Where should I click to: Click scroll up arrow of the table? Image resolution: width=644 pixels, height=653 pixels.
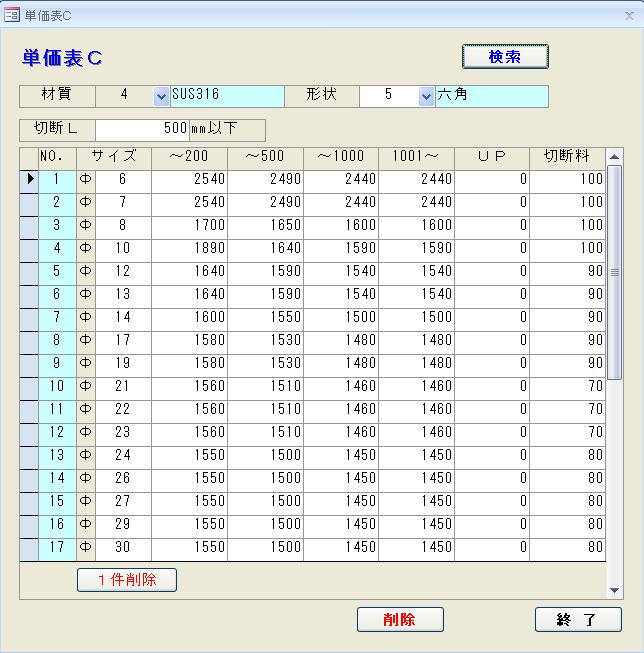click(x=614, y=157)
